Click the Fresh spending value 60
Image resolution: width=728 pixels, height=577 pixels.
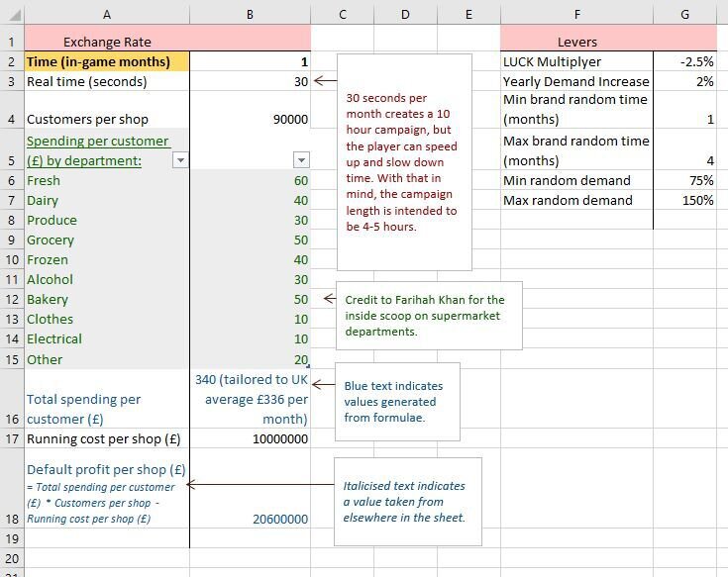(x=251, y=180)
